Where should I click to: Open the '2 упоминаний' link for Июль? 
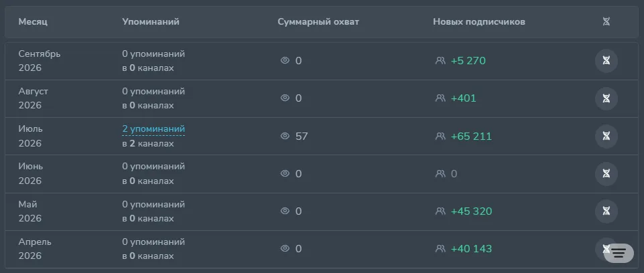tap(153, 129)
